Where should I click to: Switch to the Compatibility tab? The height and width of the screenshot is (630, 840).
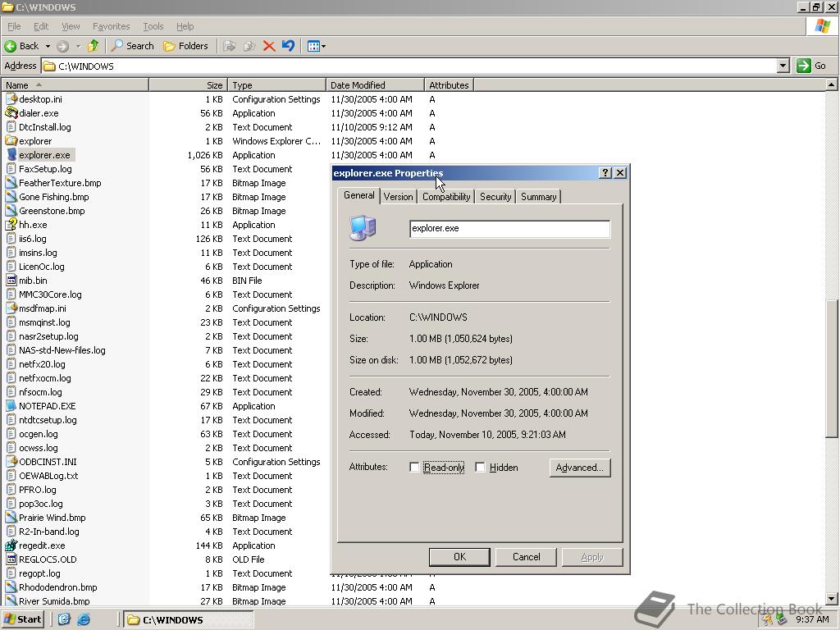pos(446,197)
